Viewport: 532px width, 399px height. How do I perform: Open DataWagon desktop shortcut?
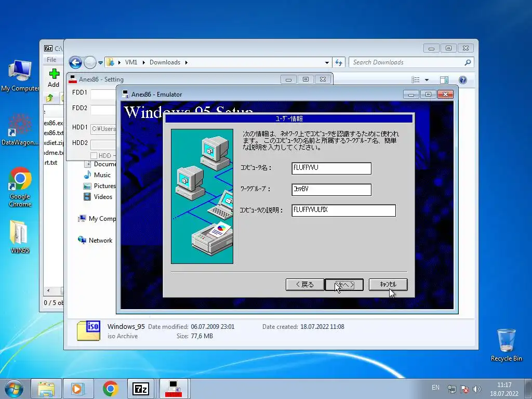(x=20, y=129)
